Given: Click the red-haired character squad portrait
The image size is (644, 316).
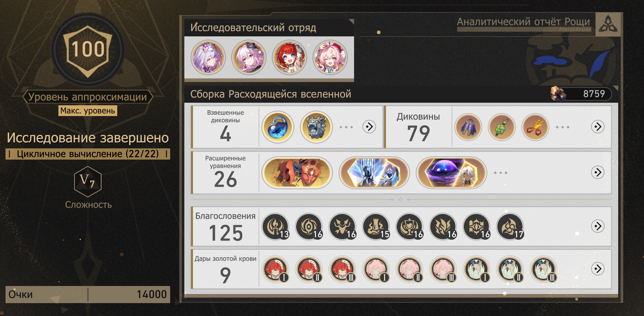Looking at the screenshot, I should click(x=290, y=57).
